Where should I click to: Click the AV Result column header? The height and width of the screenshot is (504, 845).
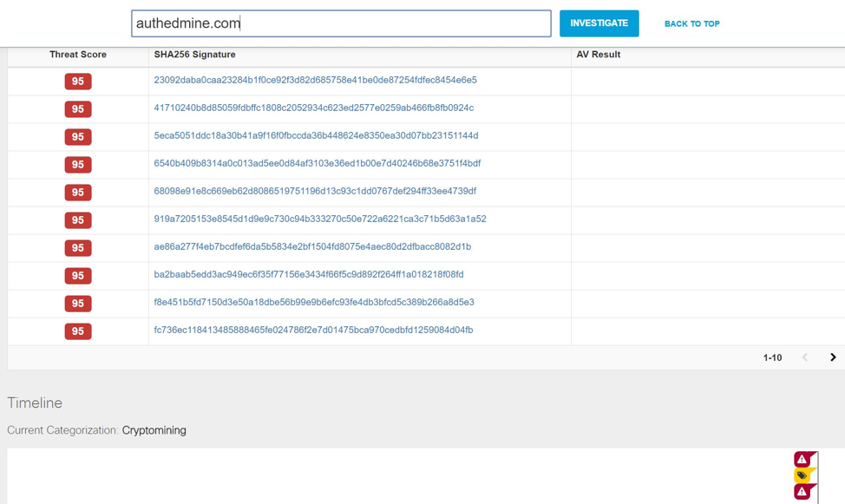coord(598,55)
